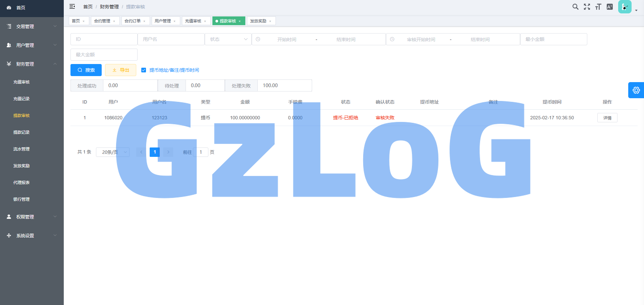Click the 导出 export button
Image resolution: width=644 pixels, height=305 pixels.
(120, 70)
